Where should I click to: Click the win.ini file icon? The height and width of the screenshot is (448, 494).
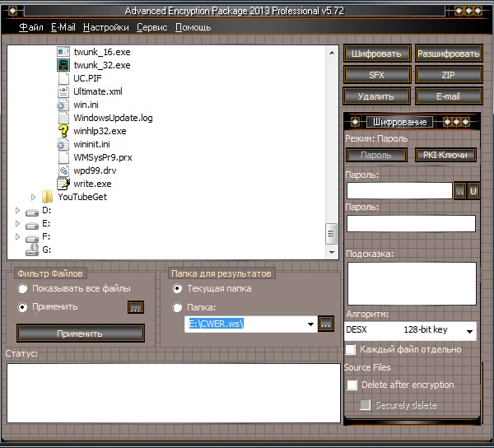63,105
